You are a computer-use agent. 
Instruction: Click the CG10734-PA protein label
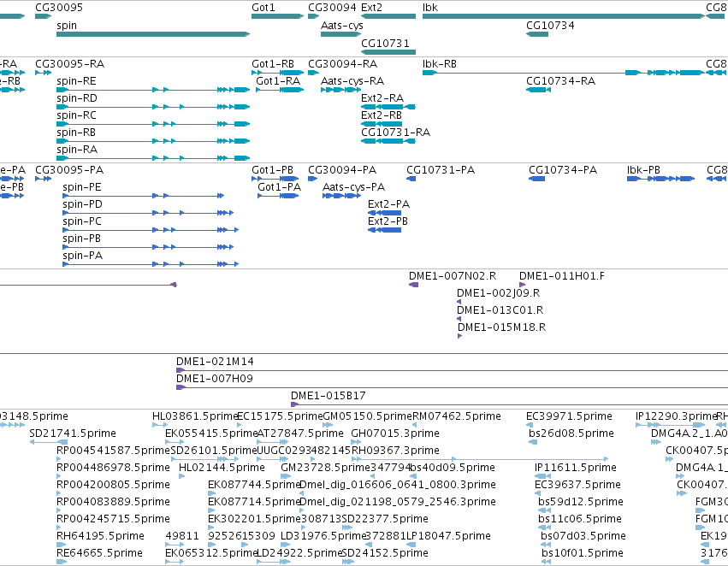(563, 170)
